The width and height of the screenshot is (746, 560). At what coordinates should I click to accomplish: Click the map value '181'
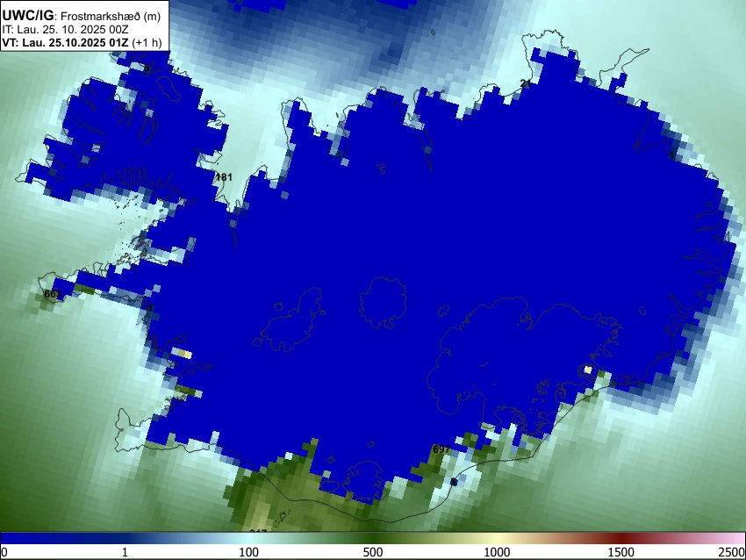[x=224, y=177]
